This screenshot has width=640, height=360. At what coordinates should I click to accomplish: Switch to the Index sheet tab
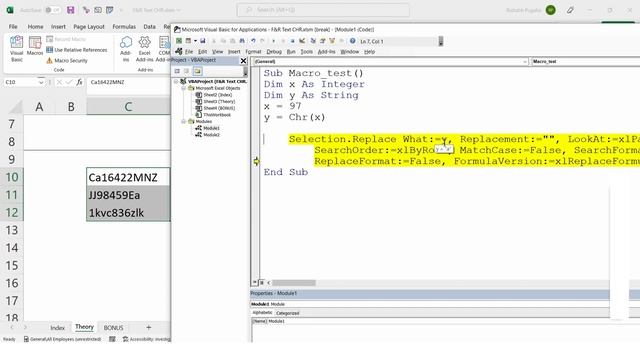[x=58, y=328]
